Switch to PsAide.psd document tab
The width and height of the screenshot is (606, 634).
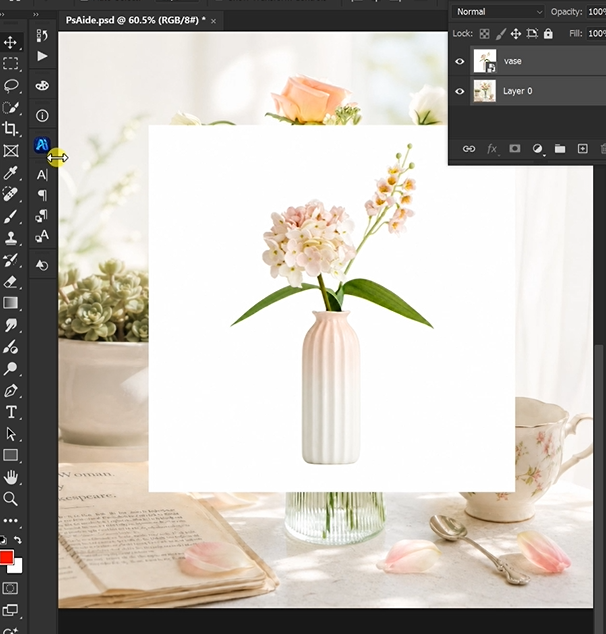coord(135,20)
